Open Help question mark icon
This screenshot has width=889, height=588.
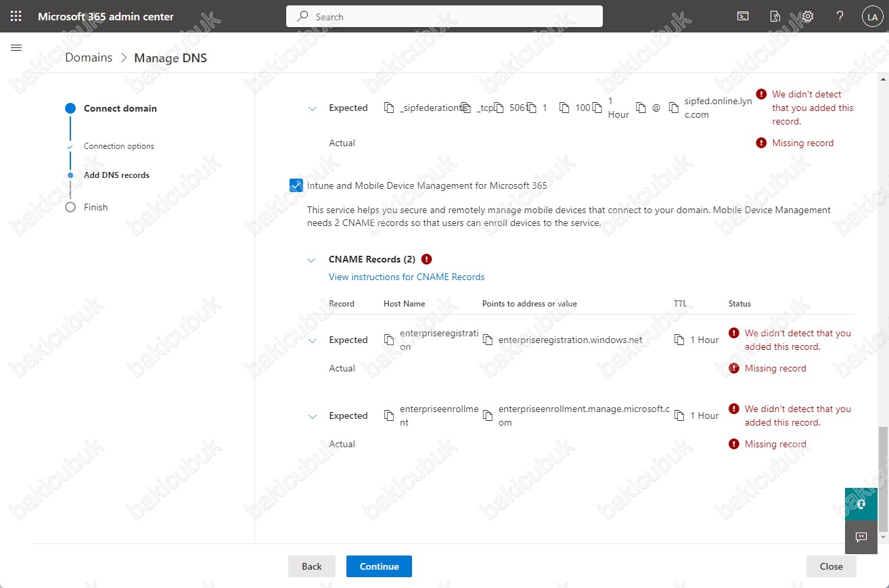click(840, 16)
